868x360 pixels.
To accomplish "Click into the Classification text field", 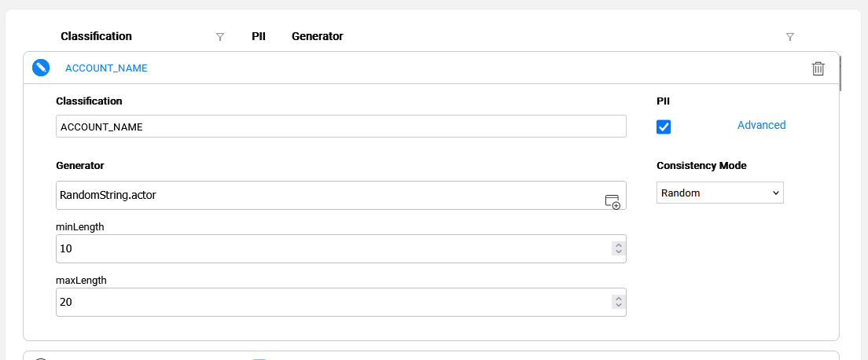I will pos(340,127).
